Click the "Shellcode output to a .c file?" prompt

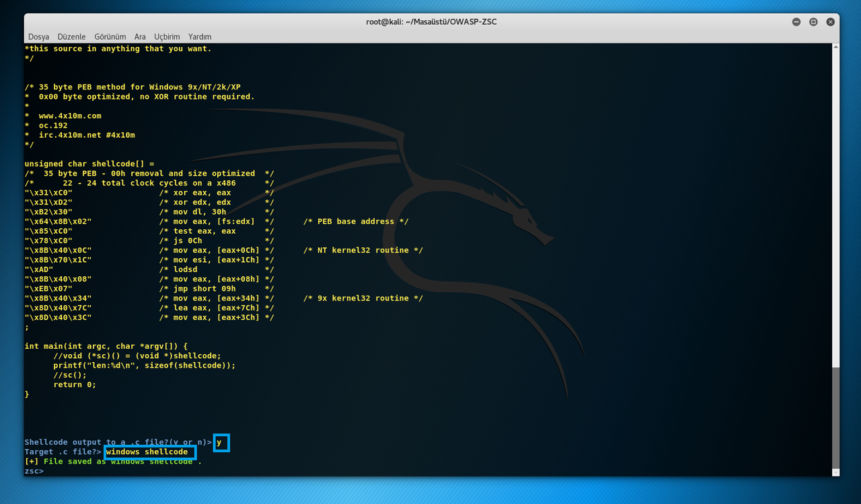[x=118, y=442]
